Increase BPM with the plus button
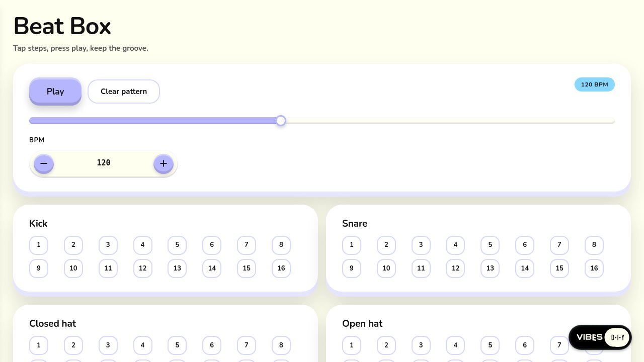The width and height of the screenshot is (644, 362). pyautogui.click(x=164, y=163)
